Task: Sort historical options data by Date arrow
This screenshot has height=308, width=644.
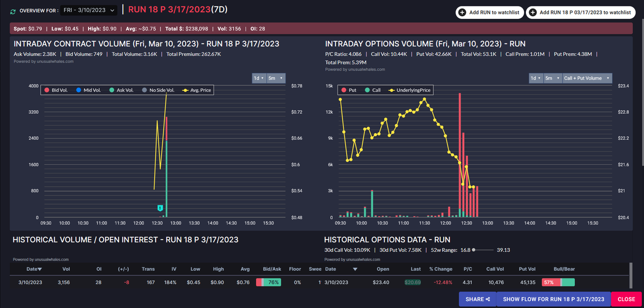Action: [354, 269]
